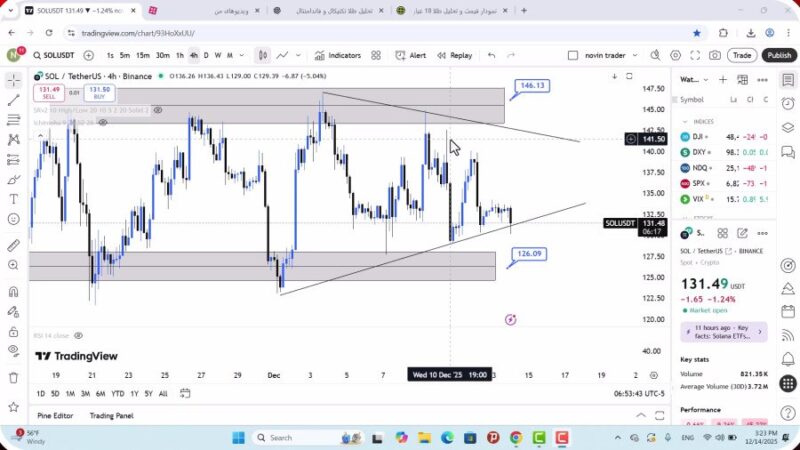This screenshot has width=800, height=450.
Task: Select the 1h timeframe
Action: [180, 55]
